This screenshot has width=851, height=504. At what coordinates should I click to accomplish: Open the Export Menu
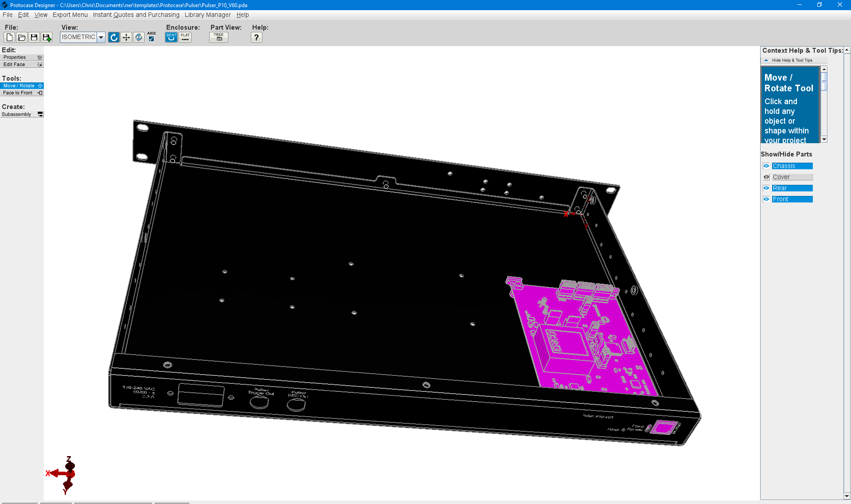(70, 15)
